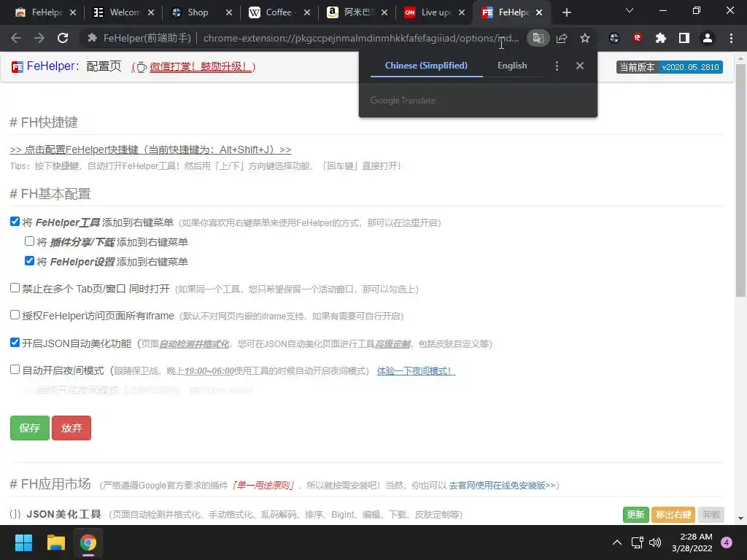Click the scrollbar down arrow

(x=740, y=518)
